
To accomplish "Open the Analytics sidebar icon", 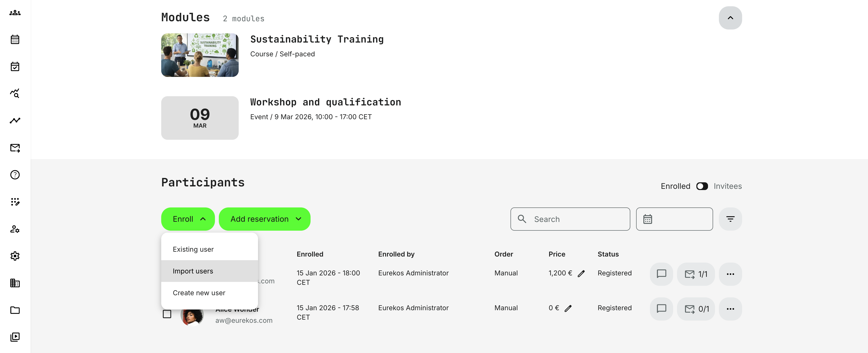I will (x=15, y=94).
